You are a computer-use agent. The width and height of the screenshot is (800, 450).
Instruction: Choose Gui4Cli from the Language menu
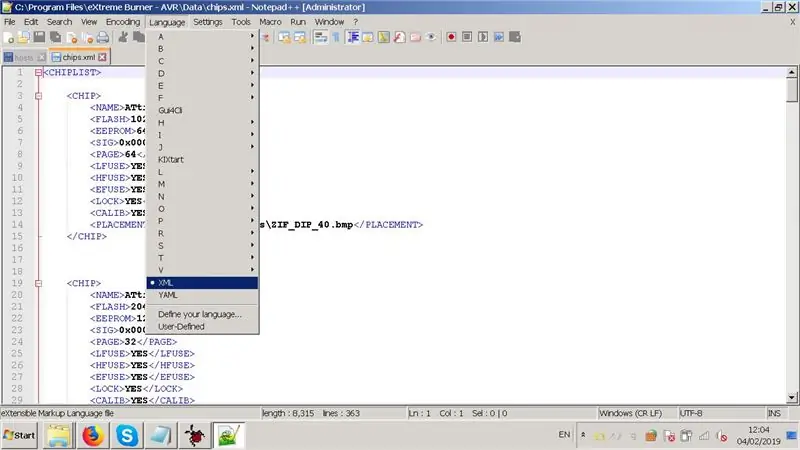pyautogui.click(x=203, y=110)
